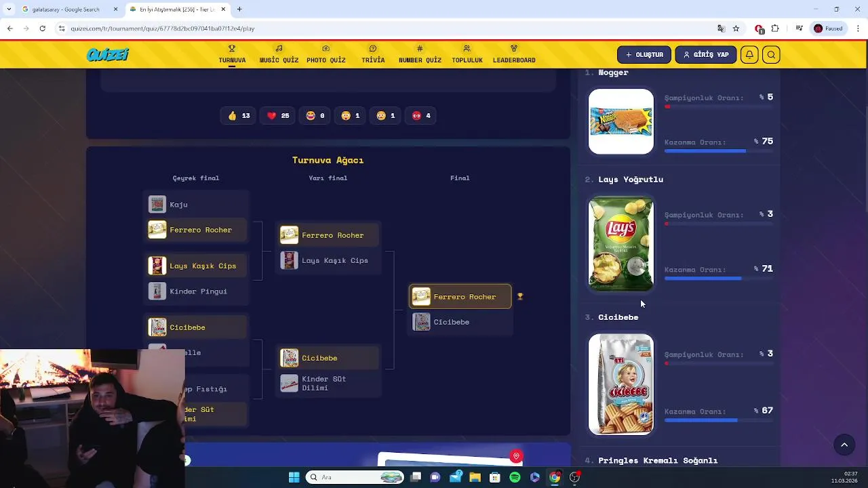Click Lays Yoğurtlu win rate bar 71%

click(x=719, y=278)
